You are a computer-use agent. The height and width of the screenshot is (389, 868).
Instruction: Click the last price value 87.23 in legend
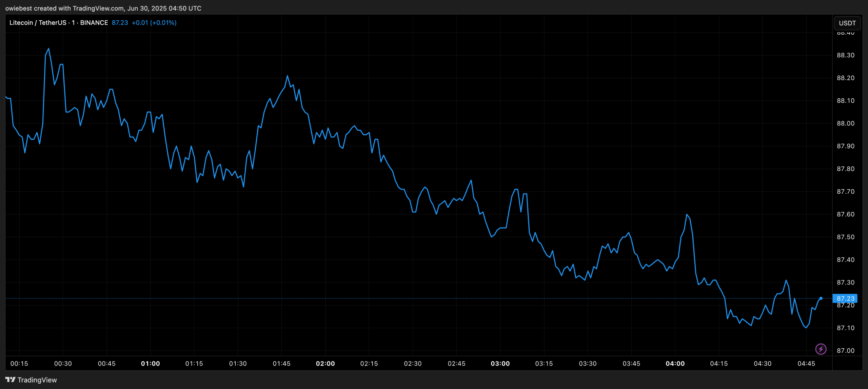(x=120, y=23)
